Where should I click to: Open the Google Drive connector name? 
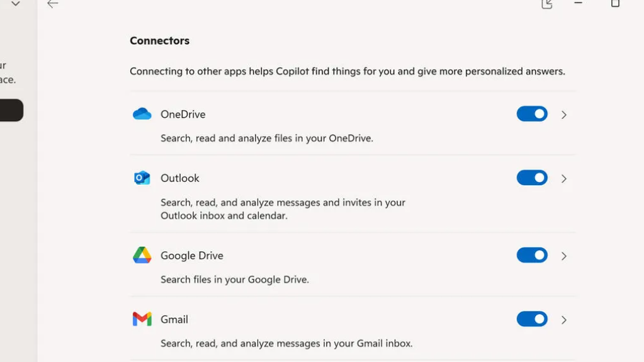pos(191,256)
